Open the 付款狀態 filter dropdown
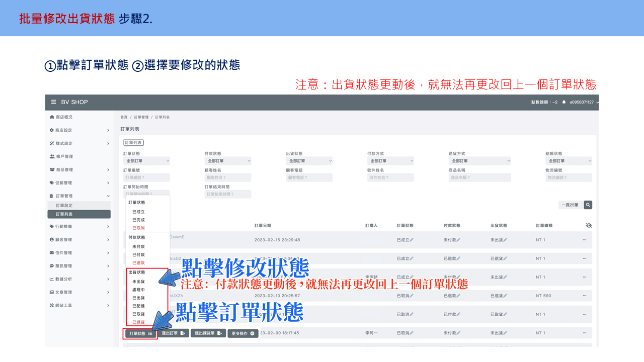The height and width of the screenshot is (362, 644). pyautogui.click(x=228, y=161)
